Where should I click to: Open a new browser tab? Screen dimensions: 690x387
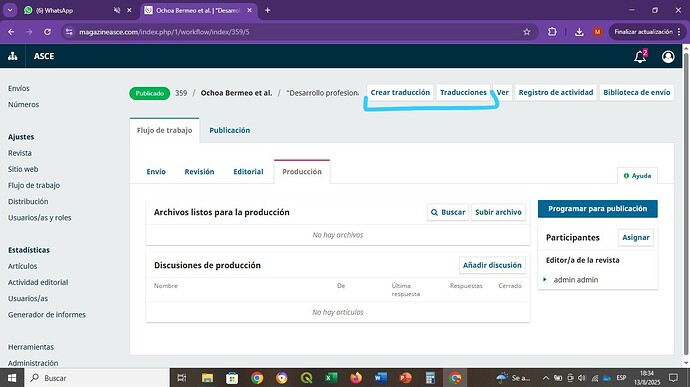point(267,10)
